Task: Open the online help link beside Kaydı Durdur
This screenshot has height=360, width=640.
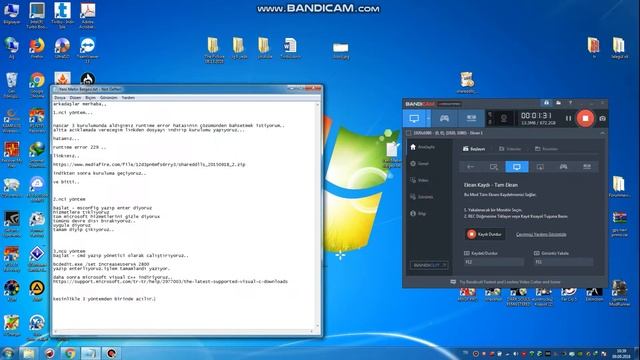Action: (541, 235)
